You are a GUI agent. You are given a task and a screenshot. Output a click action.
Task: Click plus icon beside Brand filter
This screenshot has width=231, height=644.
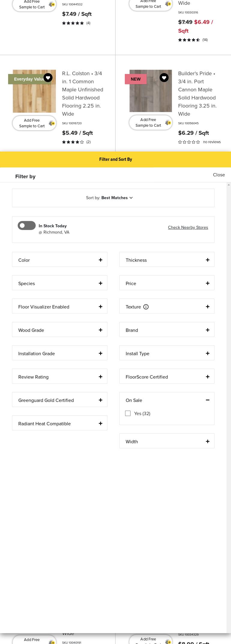coord(208,330)
